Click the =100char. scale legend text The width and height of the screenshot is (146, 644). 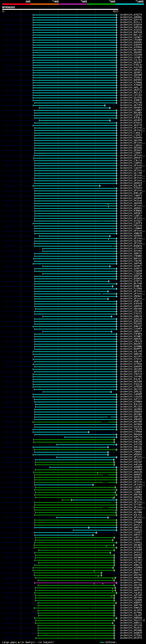111,642
